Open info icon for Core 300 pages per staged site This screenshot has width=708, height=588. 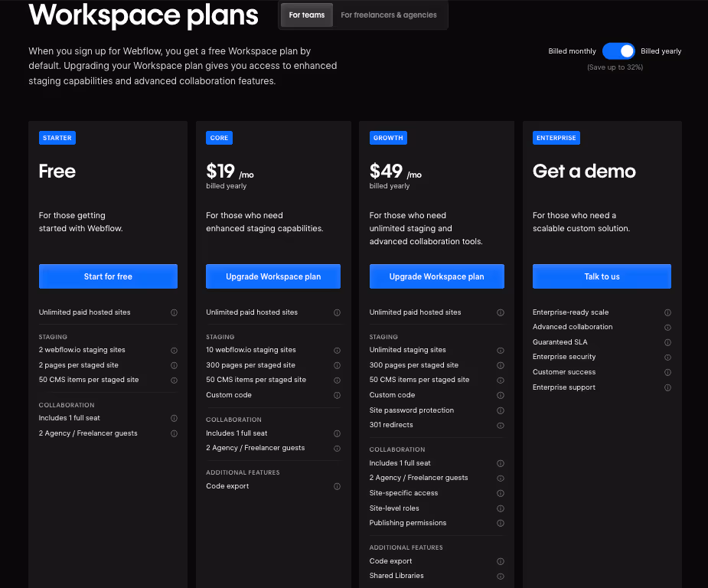coord(337,365)
